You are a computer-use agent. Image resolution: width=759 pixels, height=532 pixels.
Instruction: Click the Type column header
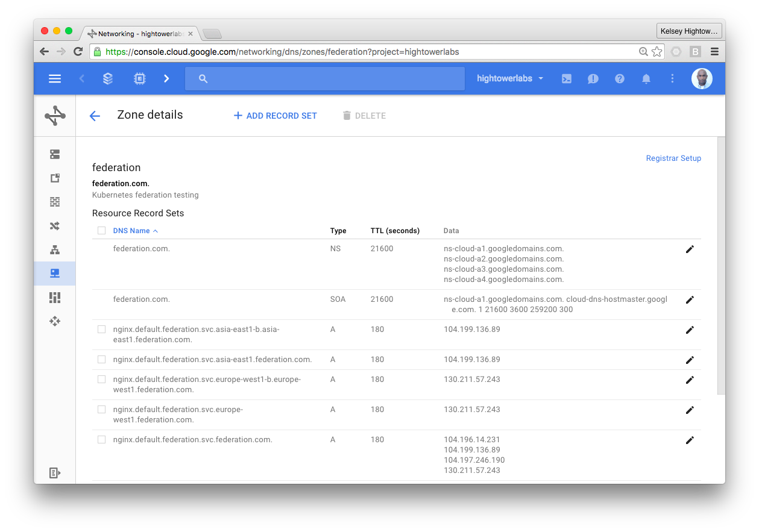338,231
